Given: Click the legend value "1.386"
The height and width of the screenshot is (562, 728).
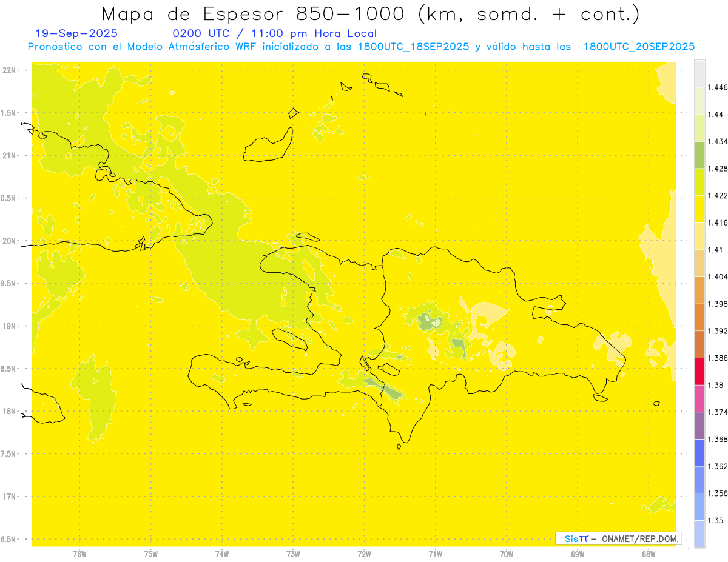Looking at the screenshot, I should pos(719,358).
